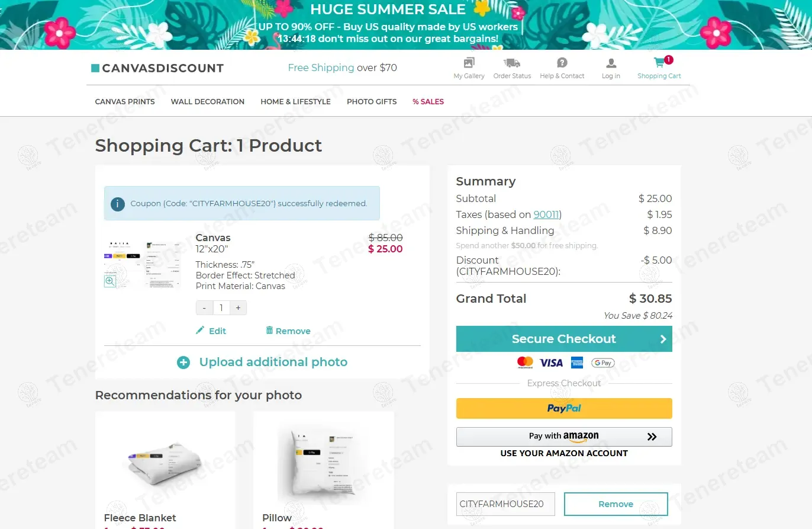Open Help & Contact question icon
812x529 pixels.
(562, 63)
